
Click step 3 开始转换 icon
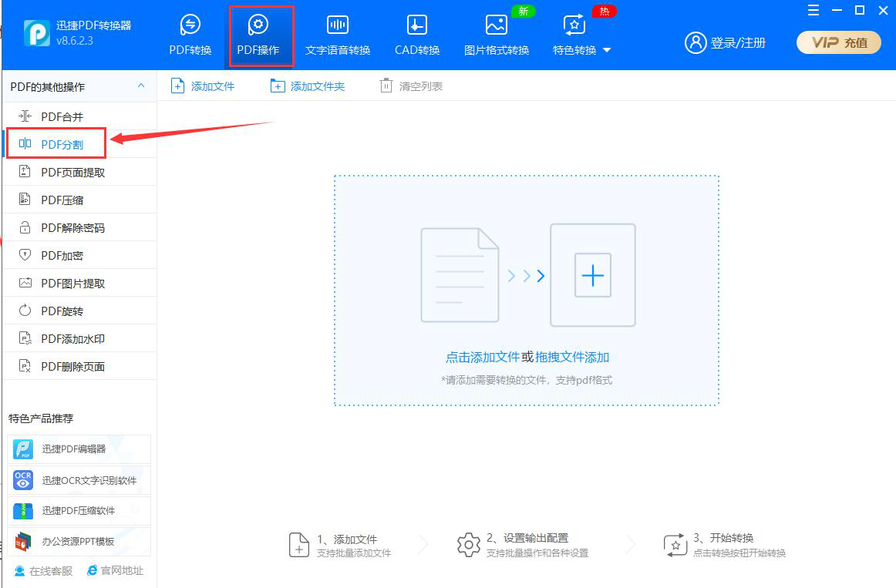point(675,545)
